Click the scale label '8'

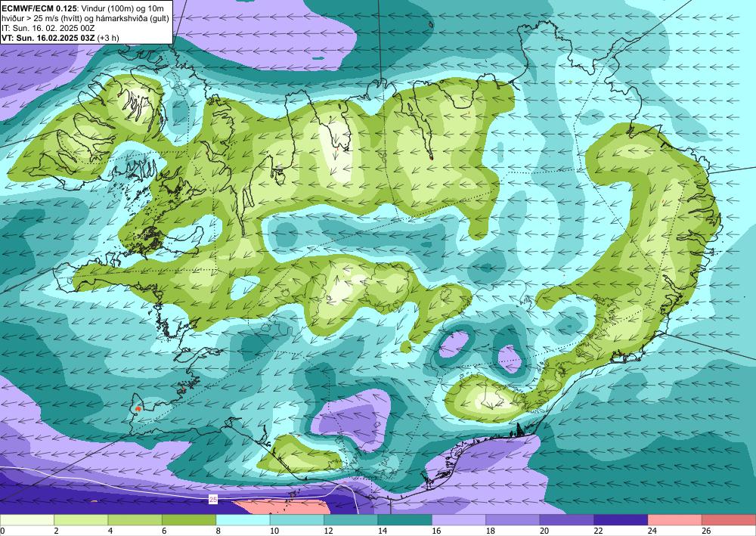218,531
